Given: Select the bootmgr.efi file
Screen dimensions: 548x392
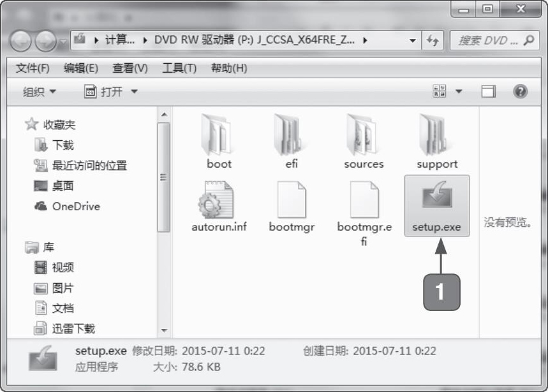Looking at the screenshot, I should coord(364,213).
